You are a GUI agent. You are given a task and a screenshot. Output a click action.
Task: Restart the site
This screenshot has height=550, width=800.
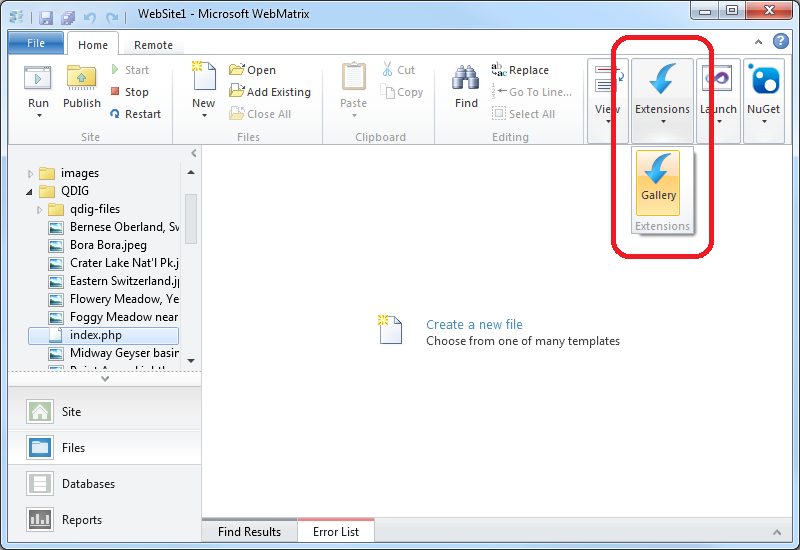coord(134,114)
